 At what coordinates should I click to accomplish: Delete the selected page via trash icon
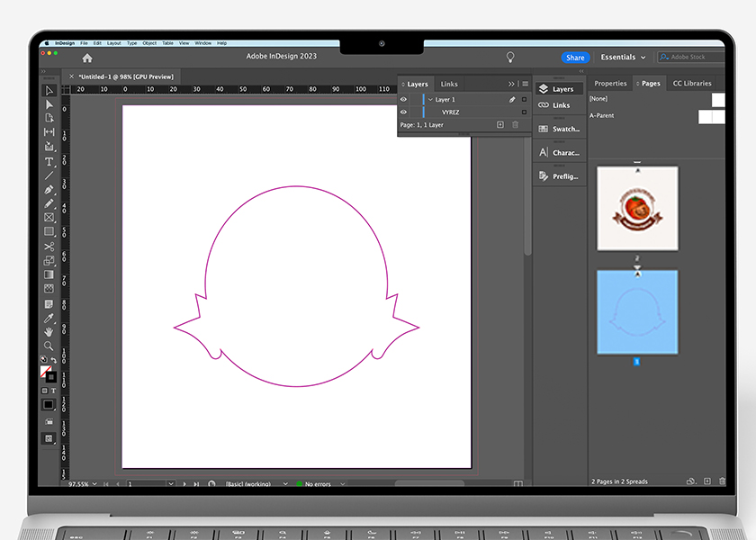click(x=722, y=481)
